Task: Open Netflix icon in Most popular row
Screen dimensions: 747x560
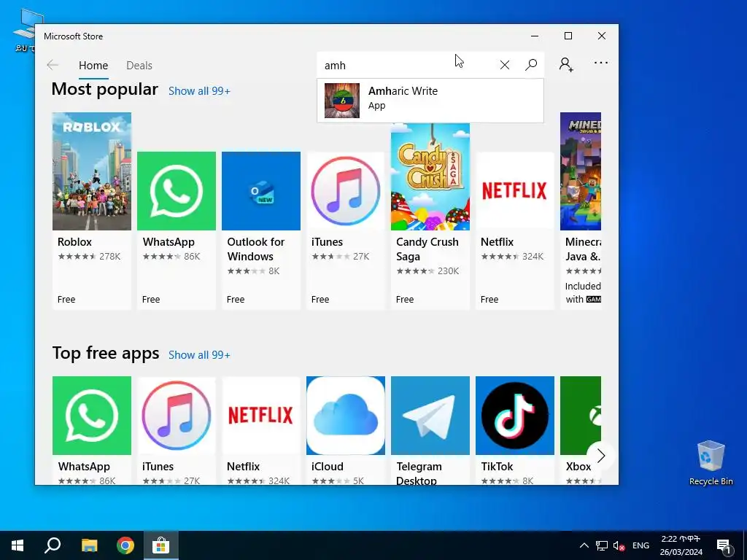Action: pos(514,191)
